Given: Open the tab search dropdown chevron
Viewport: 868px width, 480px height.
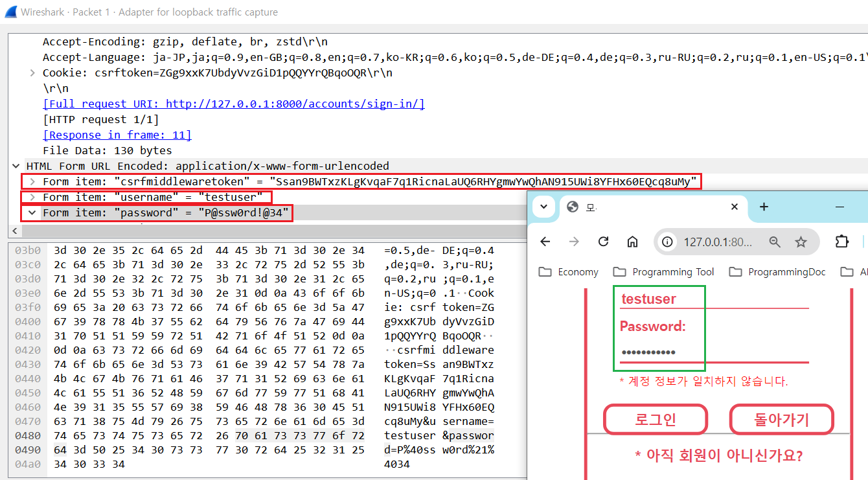Looking at the screenshot, I should tap(543, 207).
